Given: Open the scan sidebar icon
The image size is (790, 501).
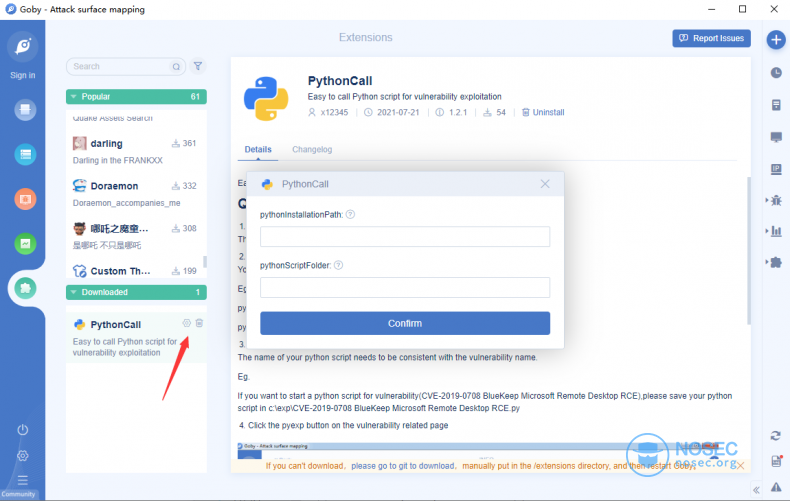Looking at the screenshot, I should tap(25, 109).
